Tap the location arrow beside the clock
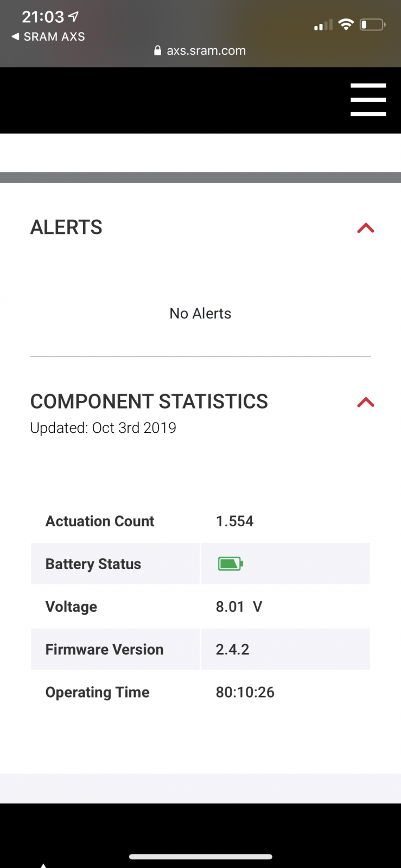 click(73, 17)
